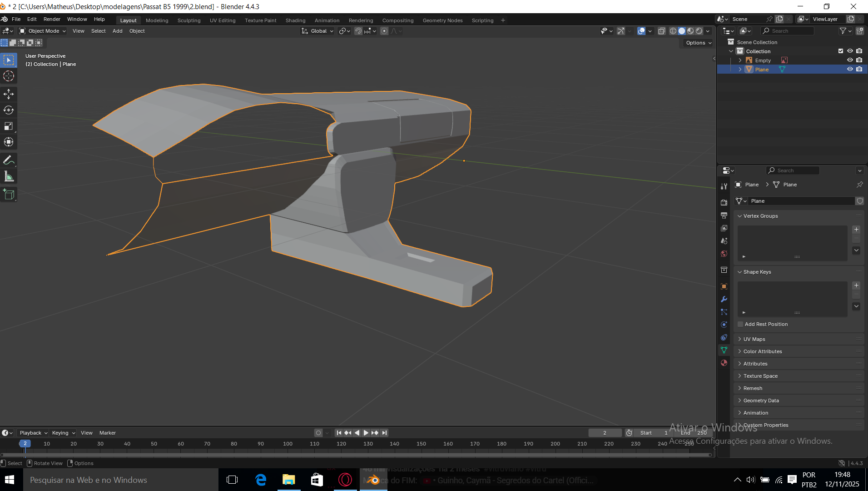This screenshot has height=491, width=868.
Task: Click the Options button in viewport
Action: tap(698, 43)
